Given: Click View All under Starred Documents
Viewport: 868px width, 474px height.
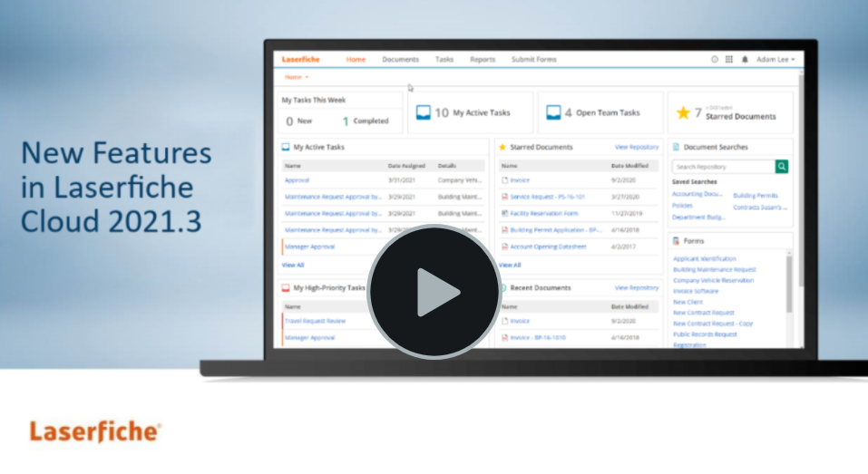Looking at the screenshot, I should coord(510,265).
